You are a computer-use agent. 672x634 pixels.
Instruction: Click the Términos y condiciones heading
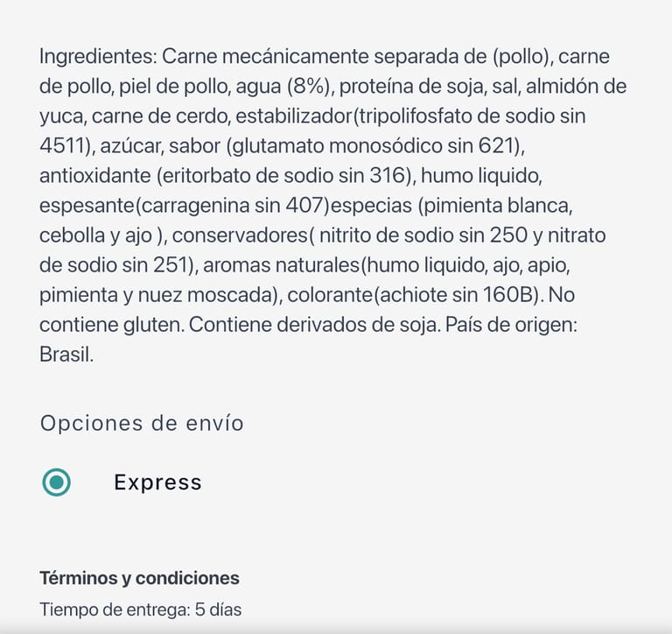(x=139, y=578)
